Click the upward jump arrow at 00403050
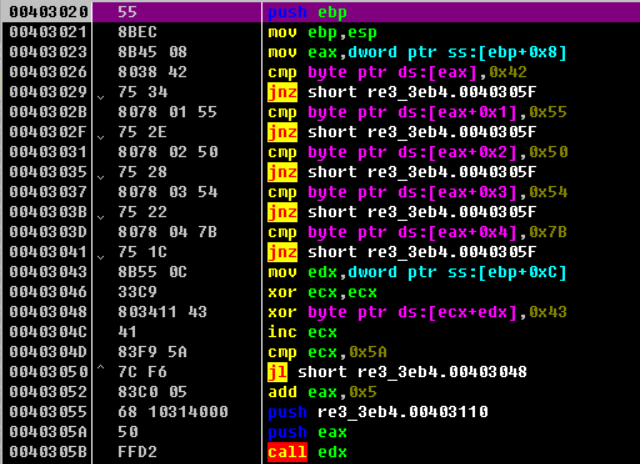This screenshot has width=640, height=464. [100, 367]
